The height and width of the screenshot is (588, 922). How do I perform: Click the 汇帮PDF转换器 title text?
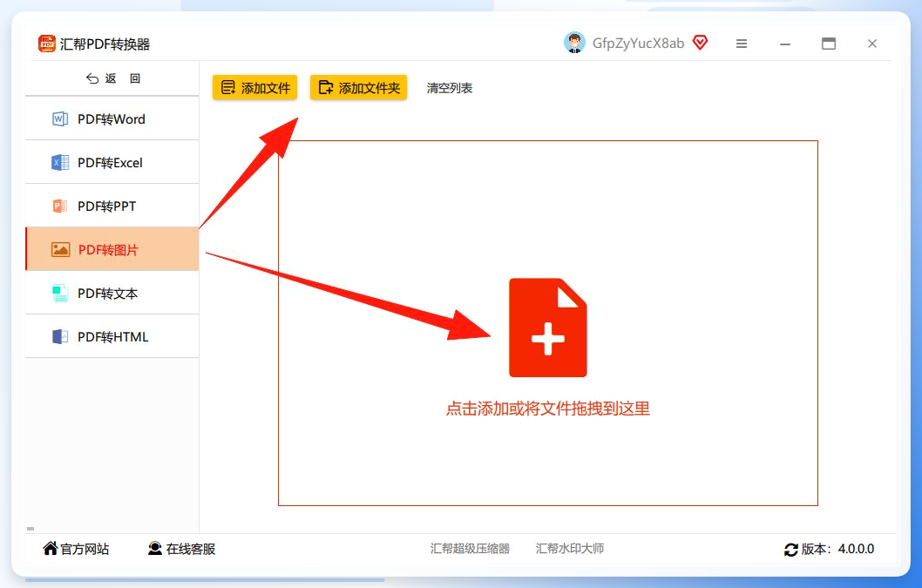[x=105, y=44]
